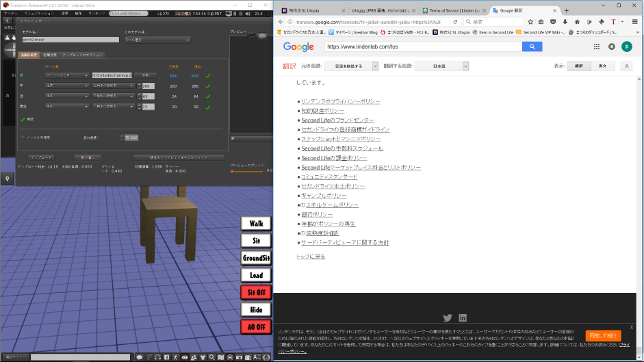Image resolution: width=644 pixels, height=362 pixels.
Task: Open the Firefox hamburger menu
Action: 635,22
